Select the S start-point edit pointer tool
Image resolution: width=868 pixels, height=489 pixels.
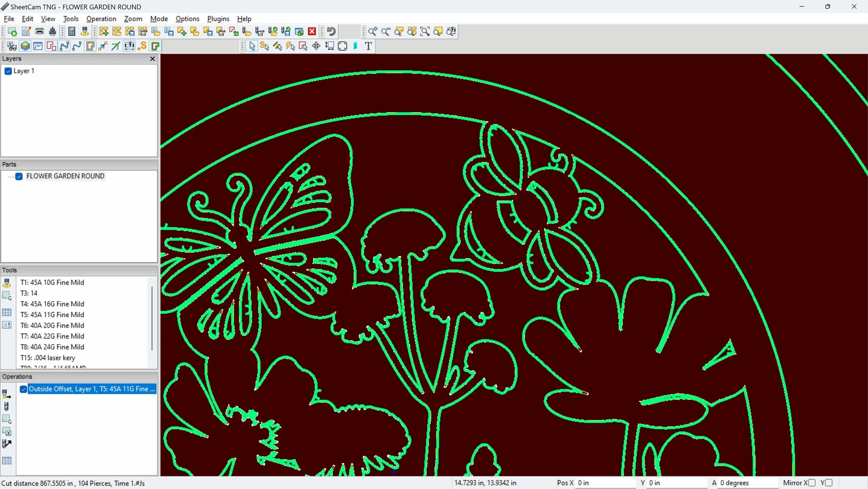[265, 46]
